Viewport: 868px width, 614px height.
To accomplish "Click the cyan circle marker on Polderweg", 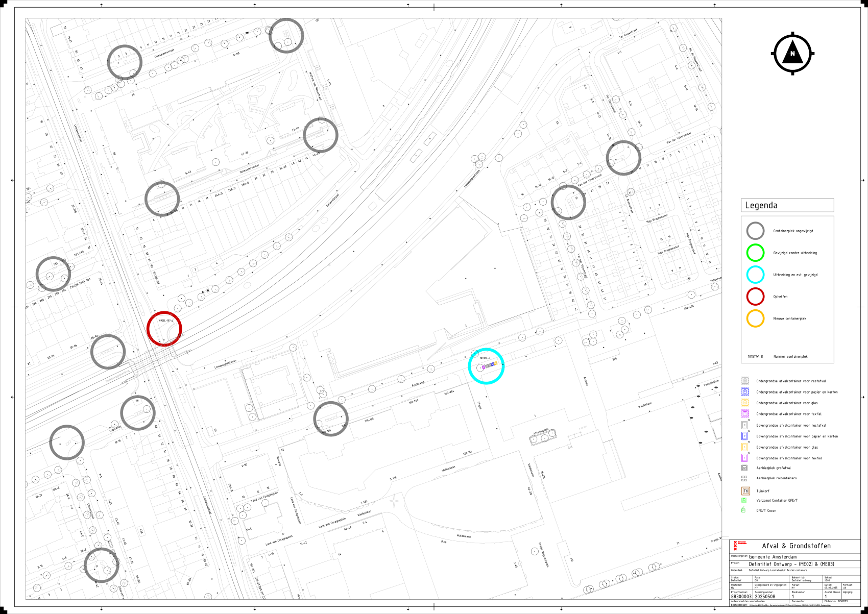I will 486,366.
